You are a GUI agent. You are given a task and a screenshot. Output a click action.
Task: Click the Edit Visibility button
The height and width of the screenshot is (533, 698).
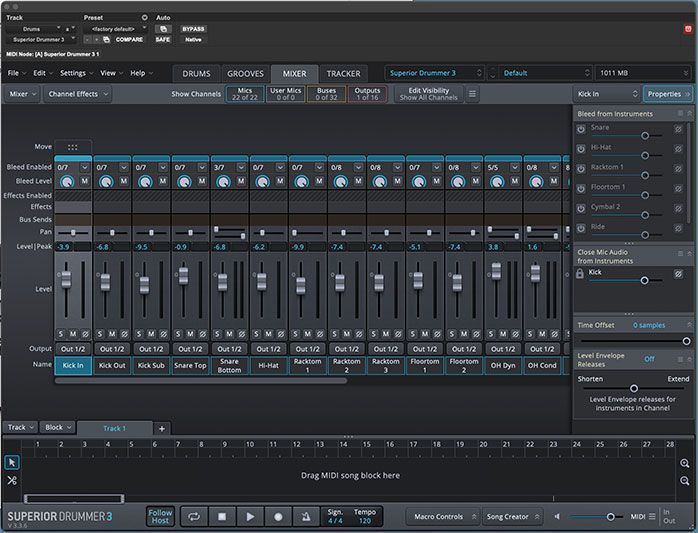(x=429, y=94)
